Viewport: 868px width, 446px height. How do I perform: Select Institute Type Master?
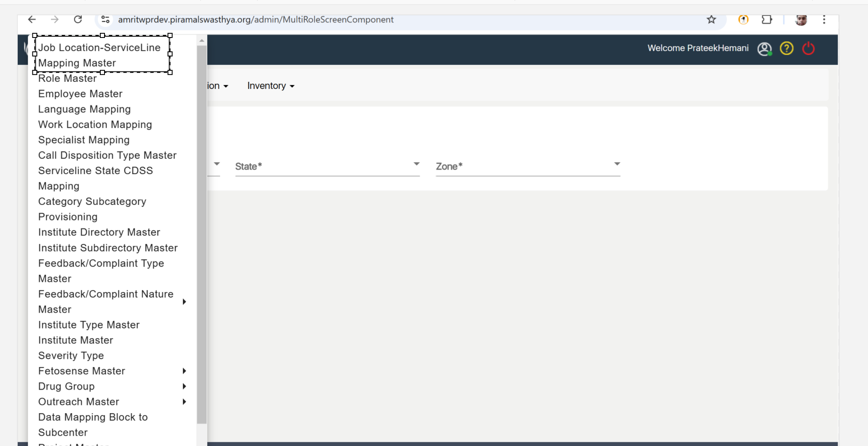88,325
